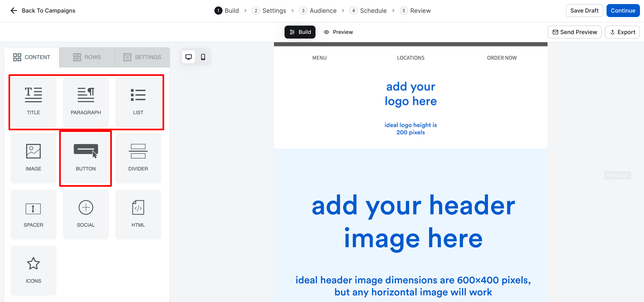Select the Icons content block
The height and width of the screenshot is (302, 644).
[33, 271]
